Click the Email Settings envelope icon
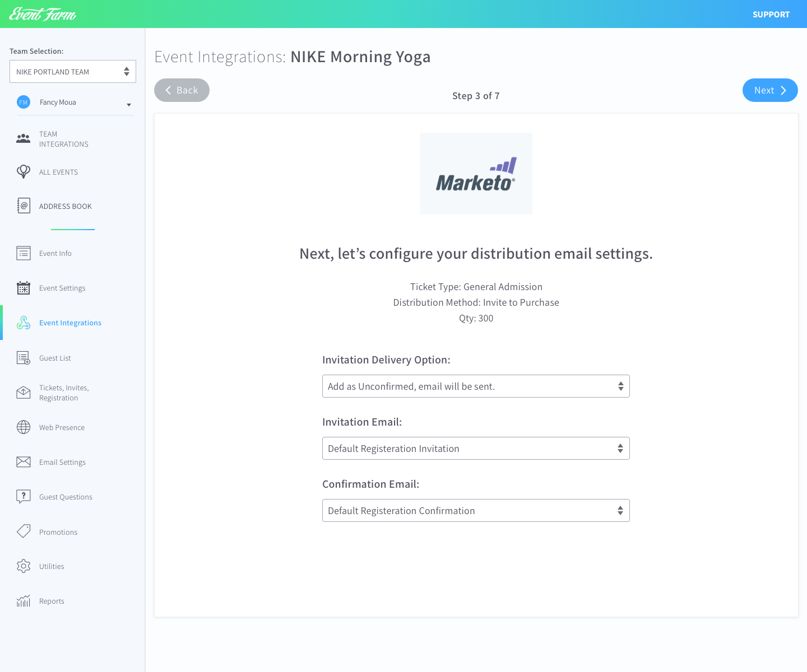Screen dimensions: 807x672 tap(24, 462)
